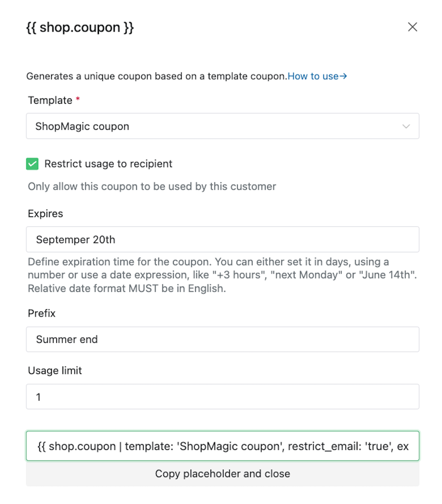Click the green checkmark for Restrict usage
Viewport: 442px width, 504px height.
[x=32, y=164]
